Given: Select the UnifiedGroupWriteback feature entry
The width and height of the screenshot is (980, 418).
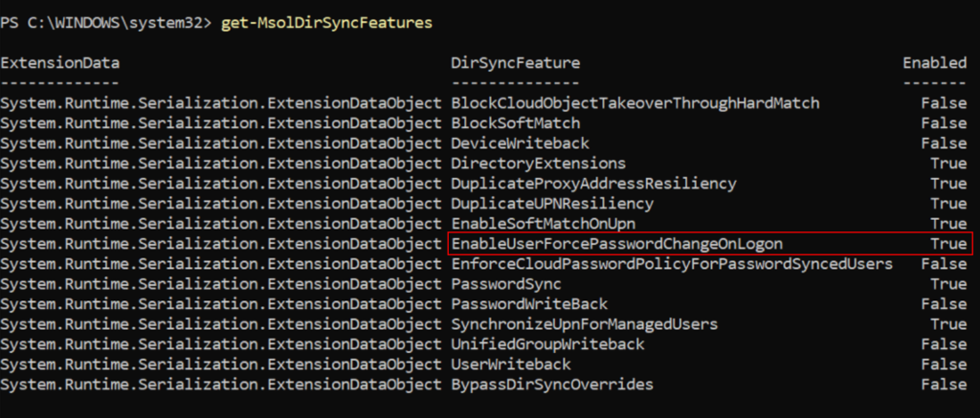Looking at the screenshot, I should tap(547, 344).
